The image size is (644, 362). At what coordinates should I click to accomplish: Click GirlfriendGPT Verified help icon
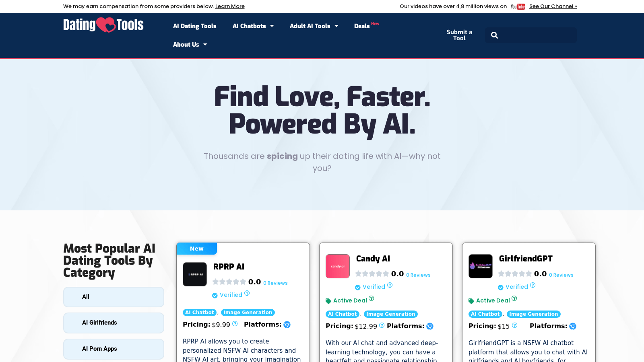[533, 285]
